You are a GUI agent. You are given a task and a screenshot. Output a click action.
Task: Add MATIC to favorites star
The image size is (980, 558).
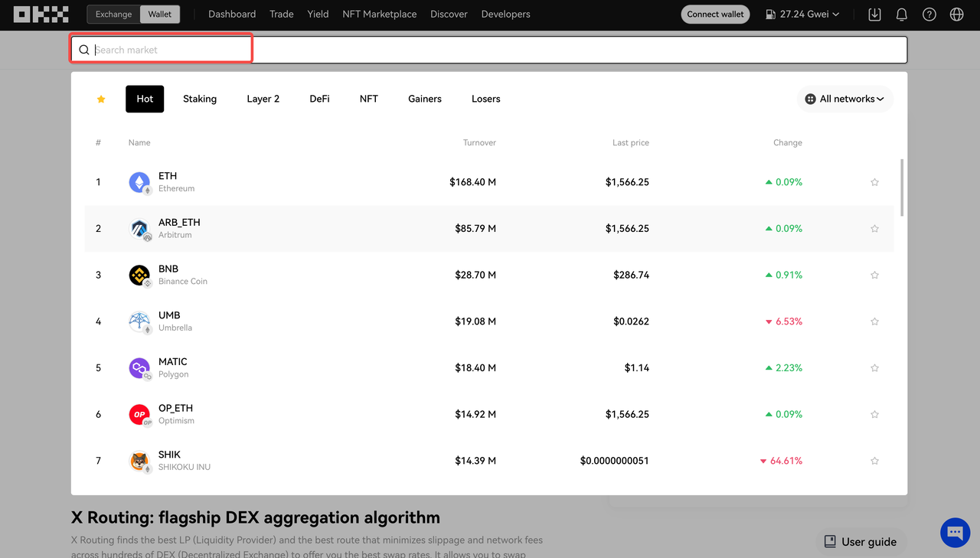pos(874,368)
